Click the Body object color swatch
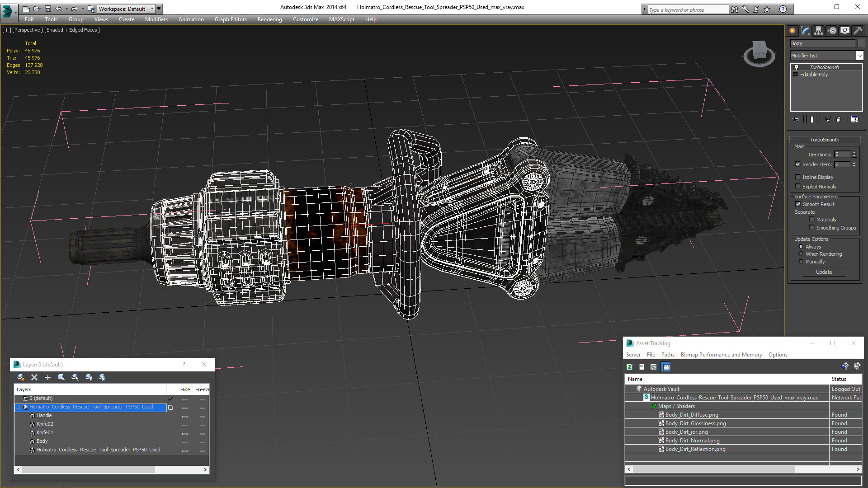868x488 pixels. [861, 43]
